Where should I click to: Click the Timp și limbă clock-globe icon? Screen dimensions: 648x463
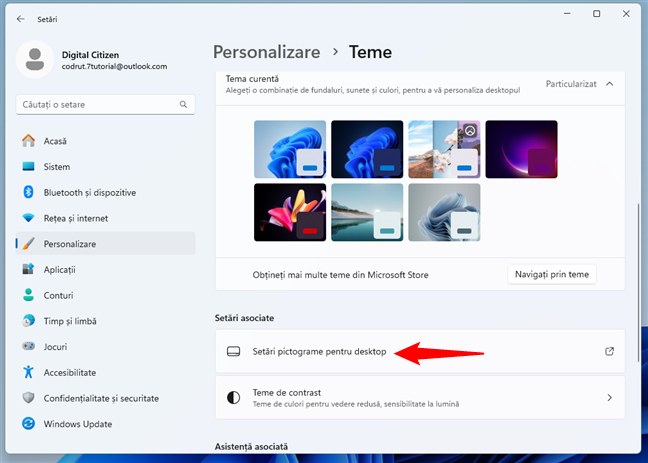pyautogui.click(x=28, y=320)
